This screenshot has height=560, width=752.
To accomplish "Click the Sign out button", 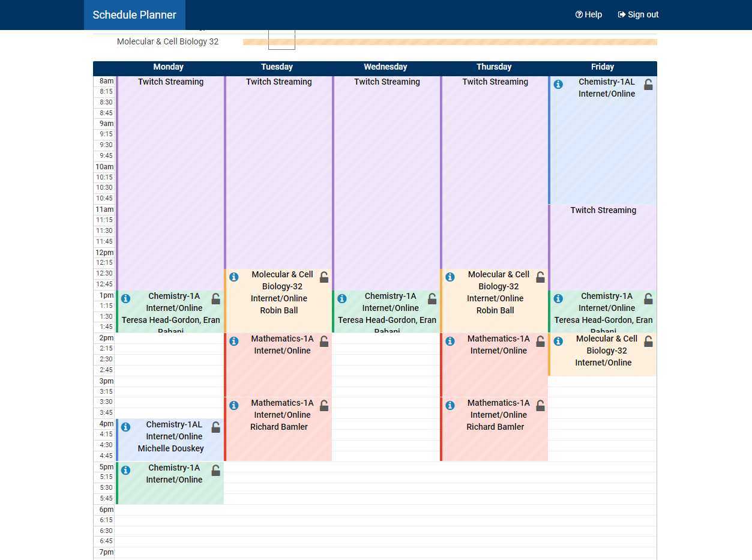I will point(638,14).
